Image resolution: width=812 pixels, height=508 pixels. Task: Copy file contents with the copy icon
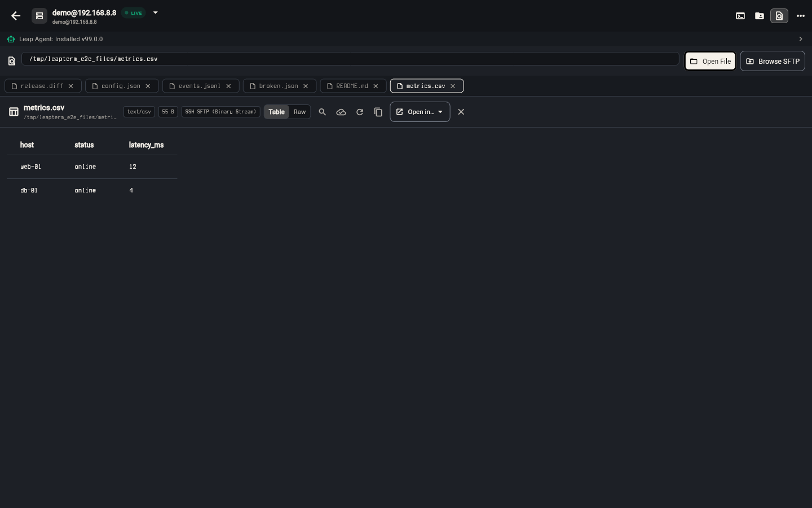coord(378,112)
